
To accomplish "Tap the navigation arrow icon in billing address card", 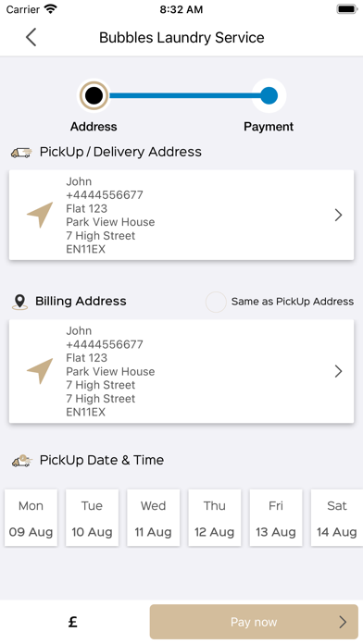I will coord(40,371).
